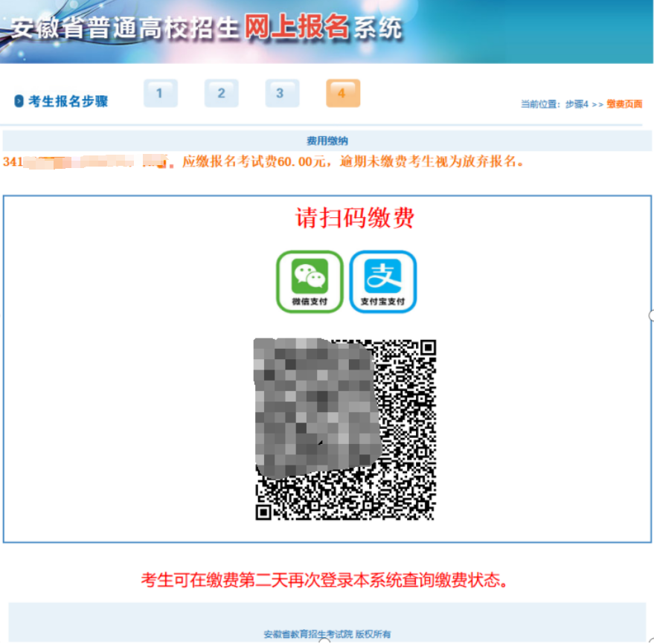The image size is (654, 644).
Task: Click 步骤4 in the breadcrumb
Action: tap(576, 104)
